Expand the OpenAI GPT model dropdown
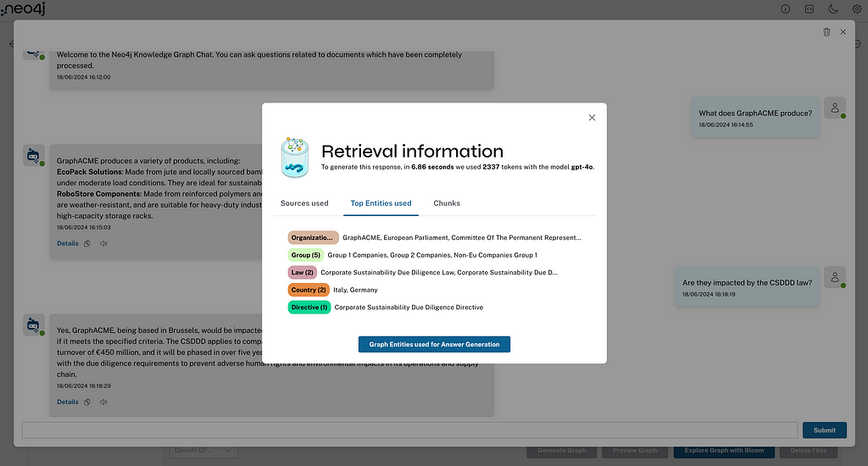This screenshot has height=466, width=868. pos(203,451)
